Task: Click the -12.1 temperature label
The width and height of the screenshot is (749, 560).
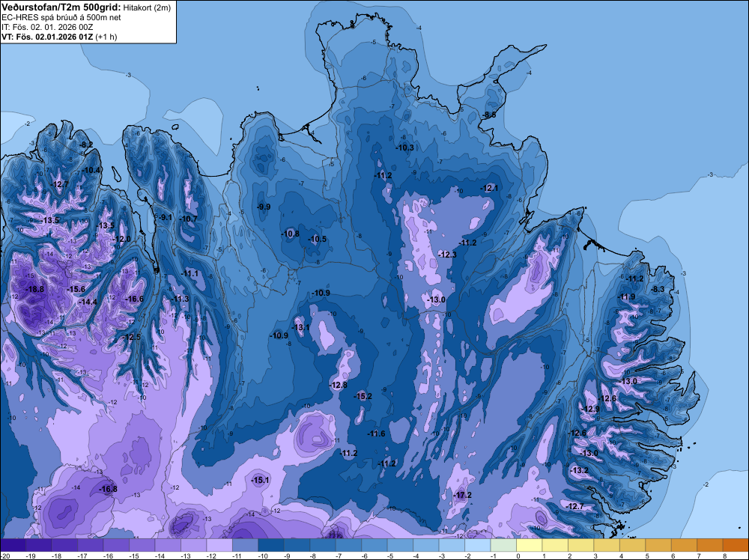Action: (x=489, y=189)
